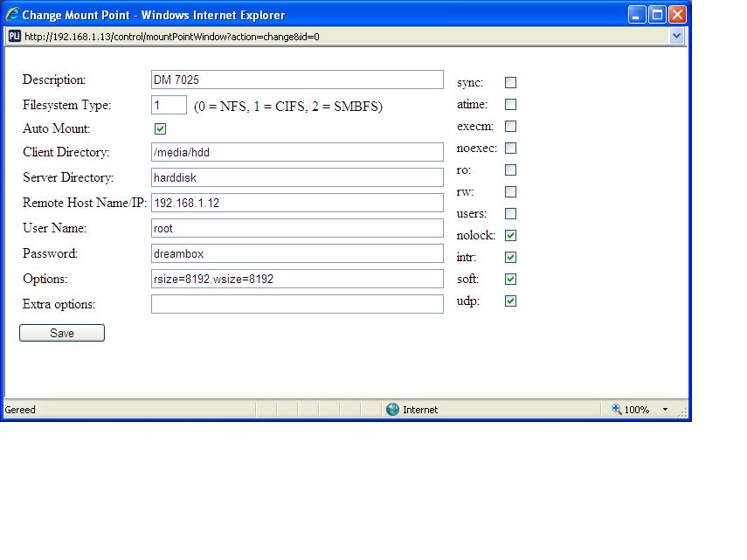The image size is (747, 560).
Task: Click the Description: label
Action: click(x=54, y=80)
